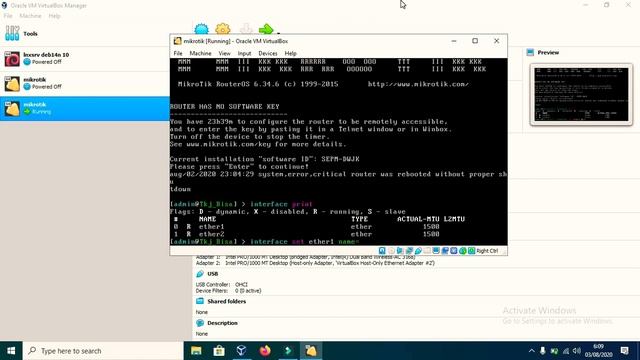Viewport: 640px width, 360px height.
Task: Click the recording status icon in VM status bar
Action: (x=445, y=251)
